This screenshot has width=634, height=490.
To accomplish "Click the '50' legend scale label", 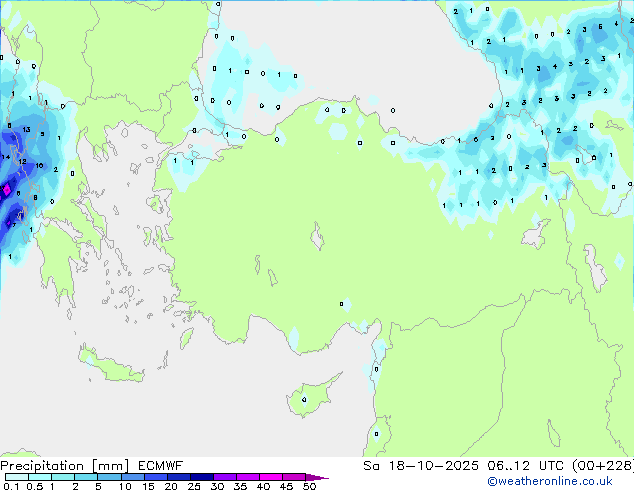I will [x=310, y=486].
